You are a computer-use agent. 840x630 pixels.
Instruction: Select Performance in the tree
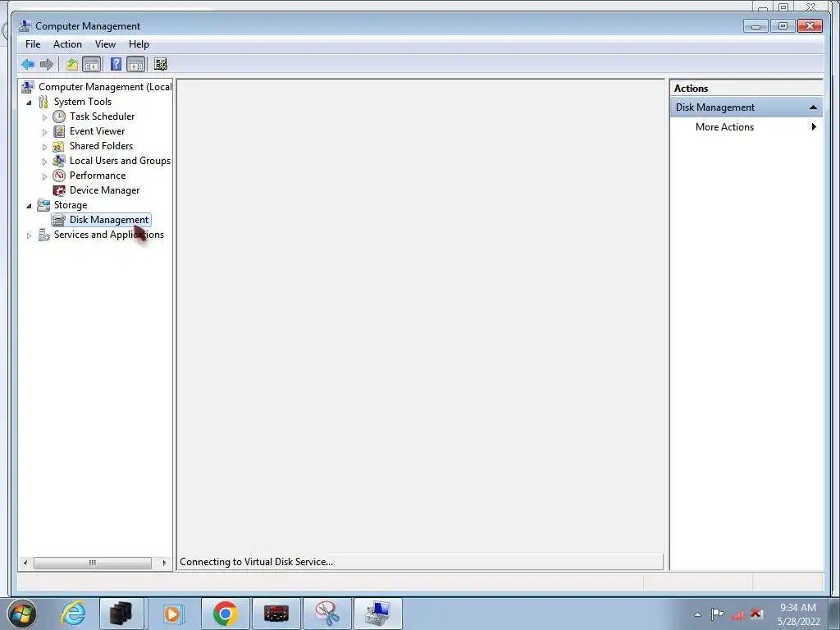(98, 176)
